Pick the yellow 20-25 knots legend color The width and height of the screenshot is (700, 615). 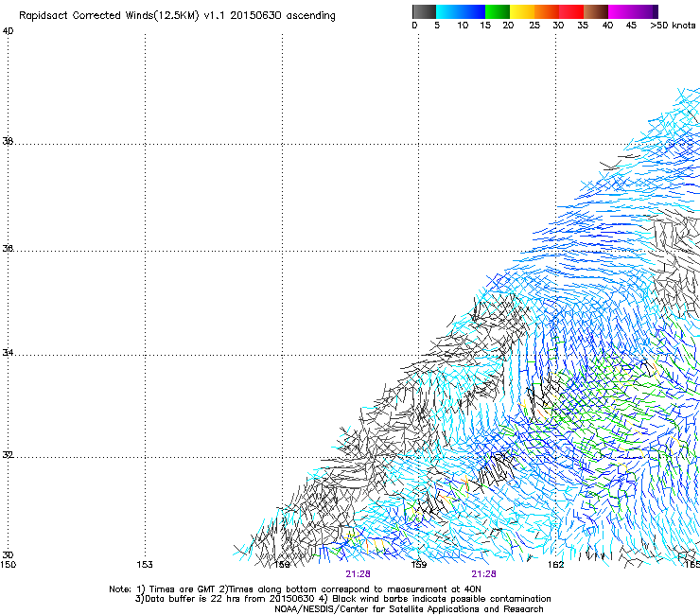pyautogui.click(x=522, y=11)
